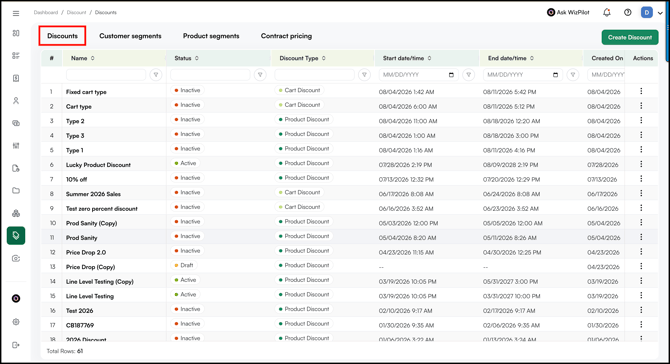670x364 pixels.
Task: Sort by Start date/time column
Action: point(429,58)
